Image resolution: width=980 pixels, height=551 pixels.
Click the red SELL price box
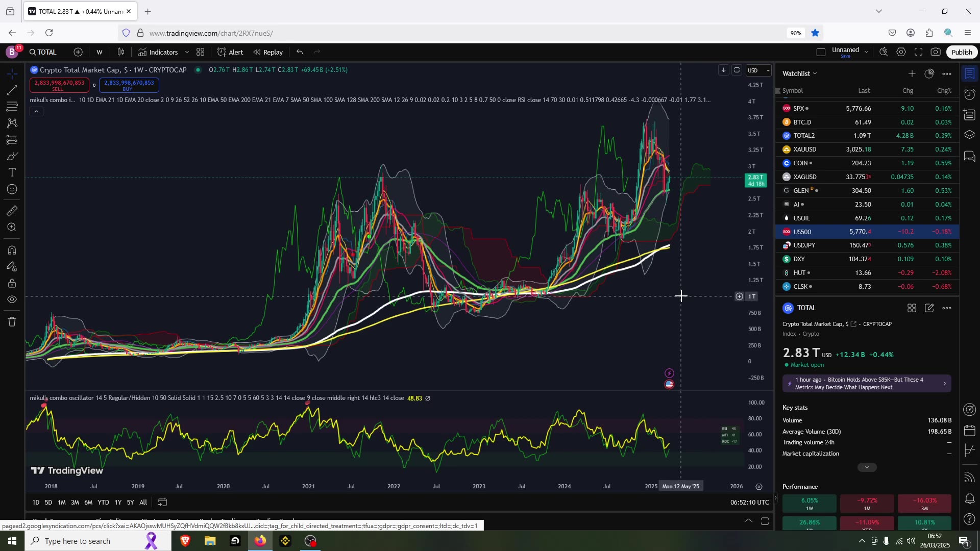click(59, 85)
